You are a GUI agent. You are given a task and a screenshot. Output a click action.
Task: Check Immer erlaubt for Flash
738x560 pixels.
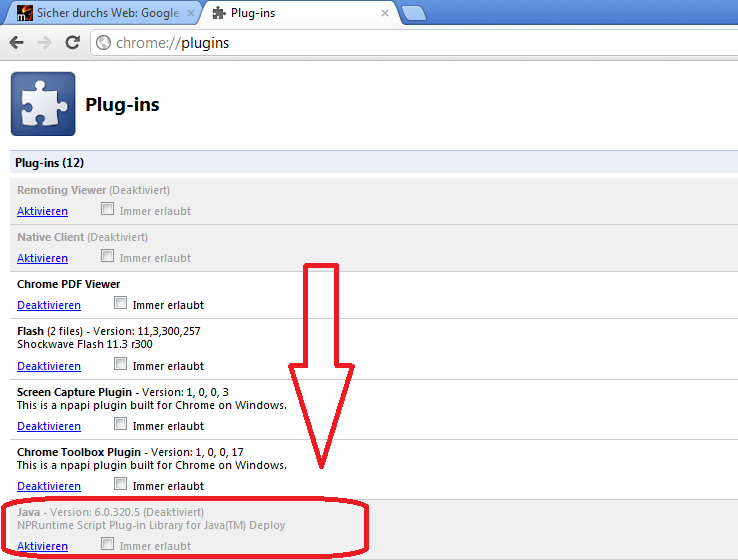(120, 363)
